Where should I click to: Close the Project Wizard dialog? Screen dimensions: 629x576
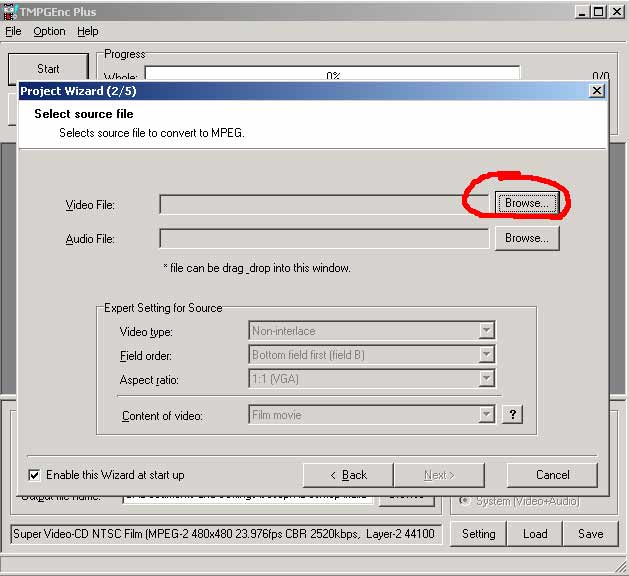point(597,91)
